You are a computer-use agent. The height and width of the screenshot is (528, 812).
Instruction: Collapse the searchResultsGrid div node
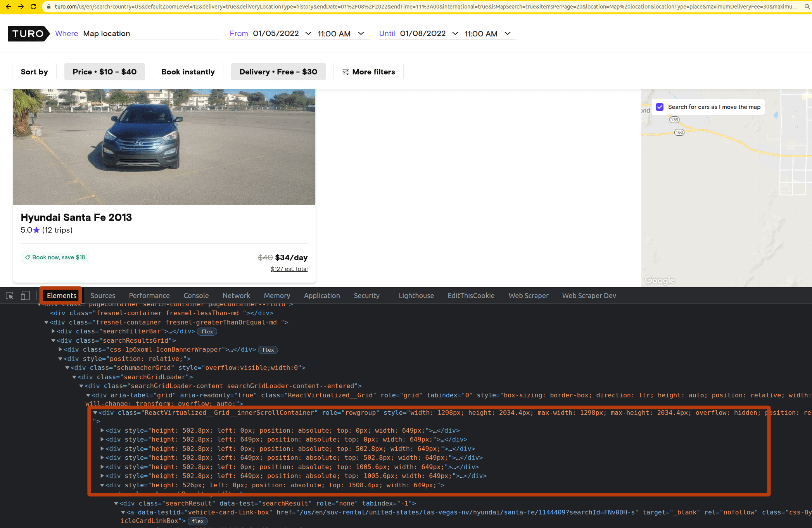pos(54,341)
